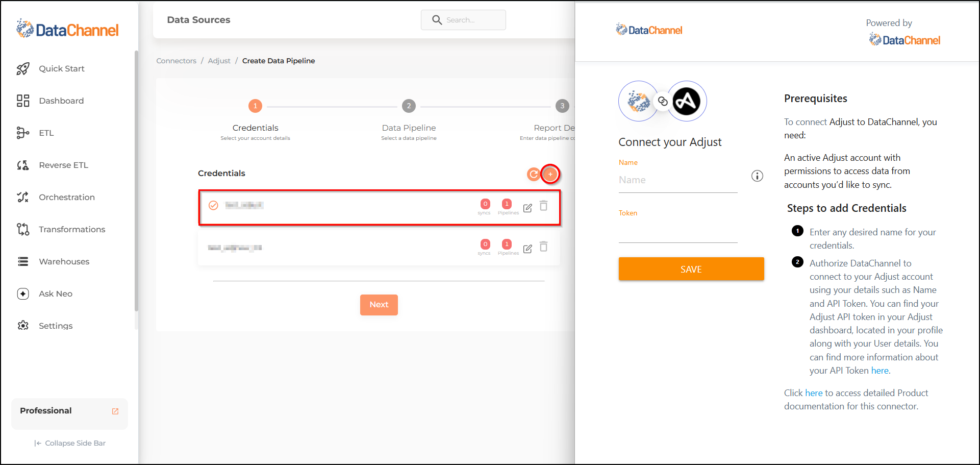Select step 3 Report Details circle
This screenshot has height=465, width=980.
click(562, 106)
